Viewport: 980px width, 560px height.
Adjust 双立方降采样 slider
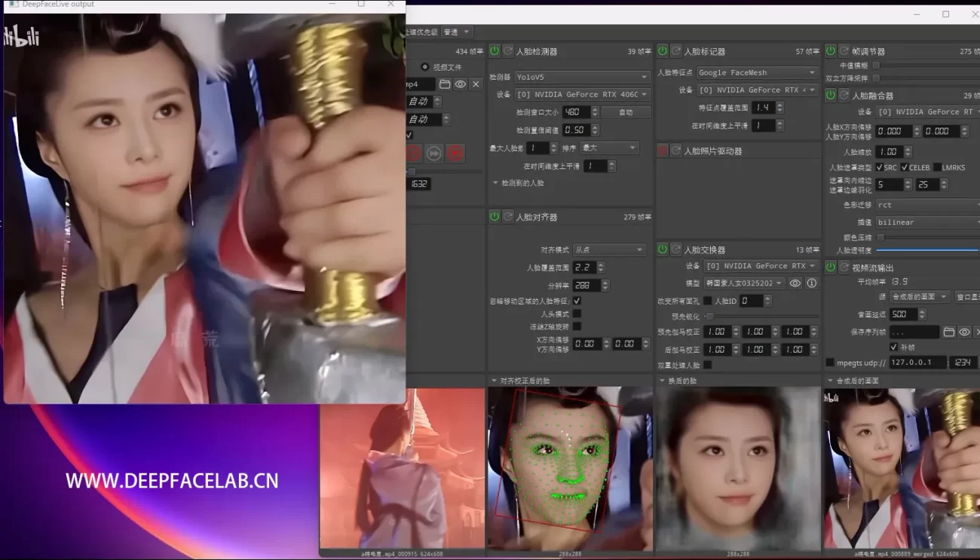926,78
